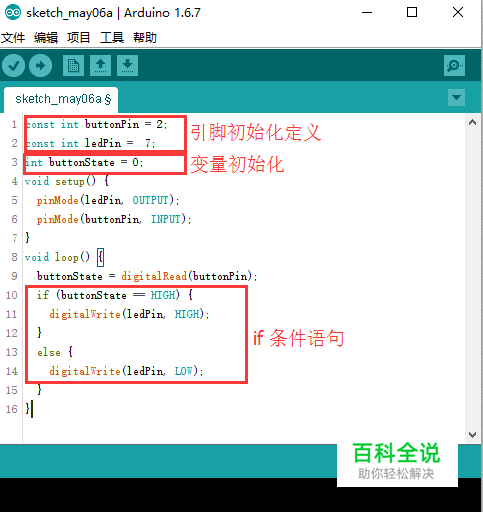Open the 工具 menu
483x512 pixels.
coord(112,38)
